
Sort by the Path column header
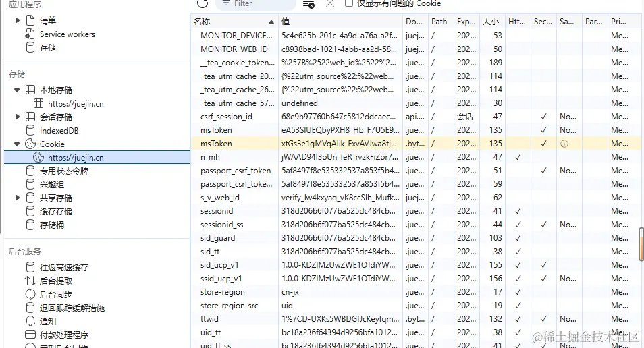click(x=440, y=22)
